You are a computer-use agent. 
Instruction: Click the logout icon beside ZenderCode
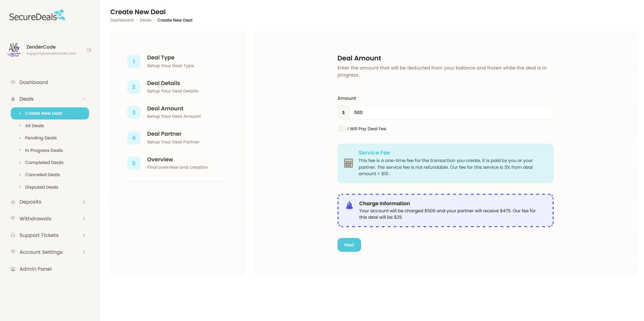pos(89,50)
